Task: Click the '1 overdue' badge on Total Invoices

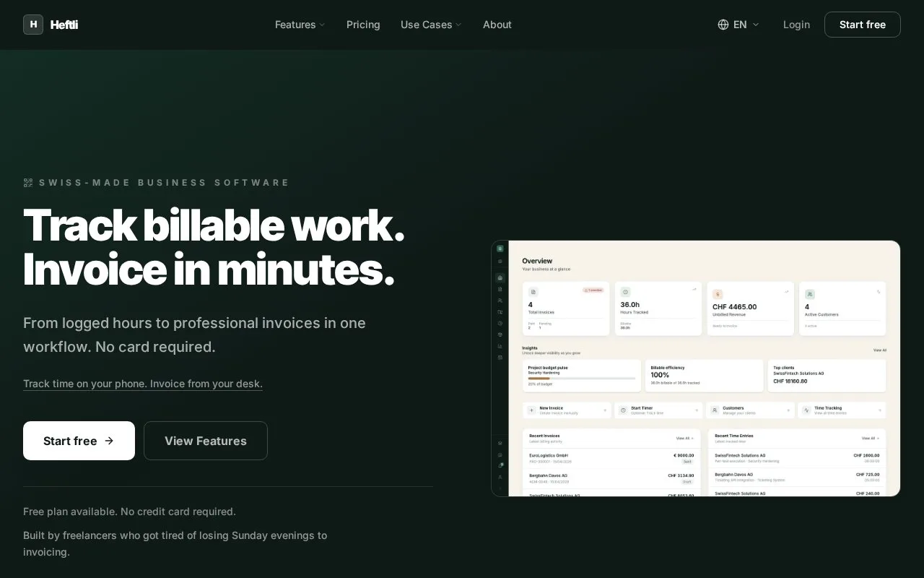Action: (593, 290)
